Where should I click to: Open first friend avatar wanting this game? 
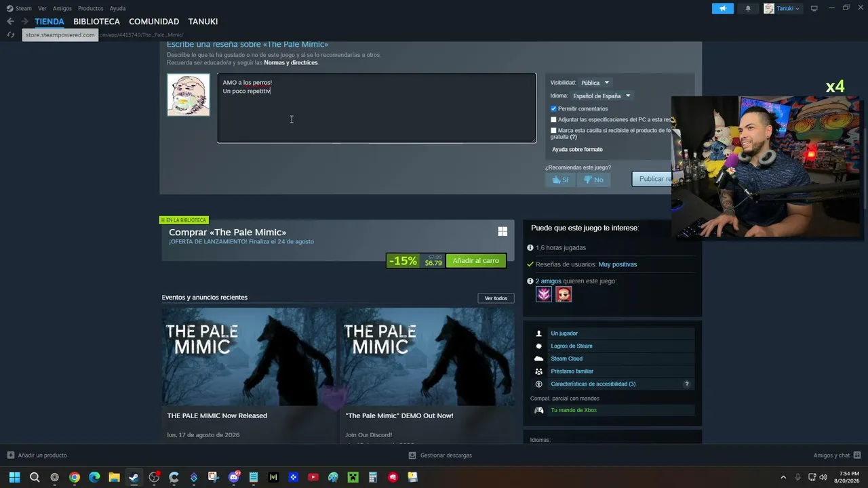(544, 294)
